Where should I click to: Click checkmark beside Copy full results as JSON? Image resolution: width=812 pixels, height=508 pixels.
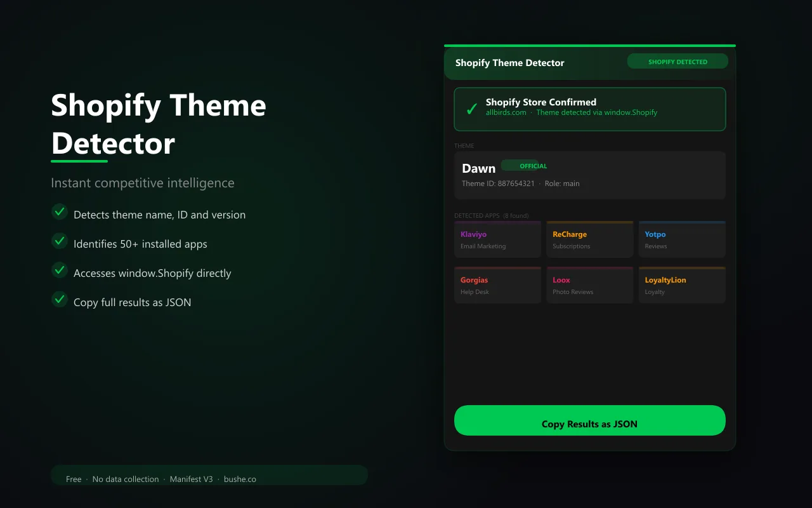pos(60,299)
